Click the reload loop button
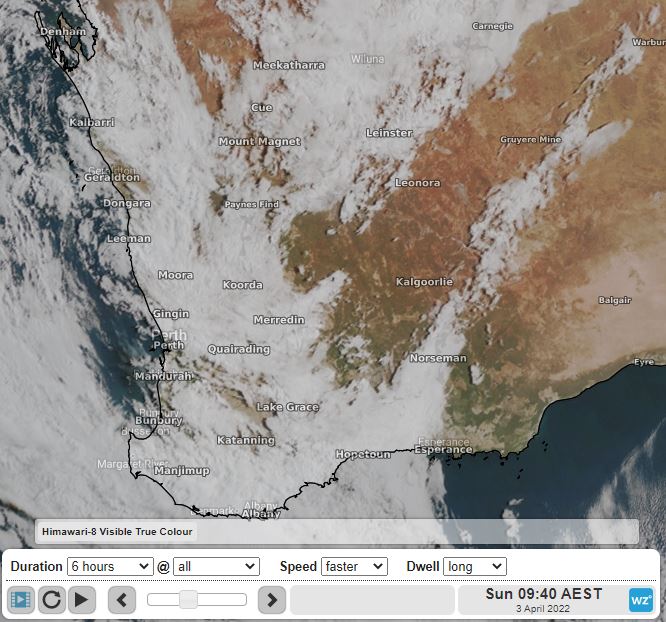This screenshot has height=622, width=666. pos(51,600)
